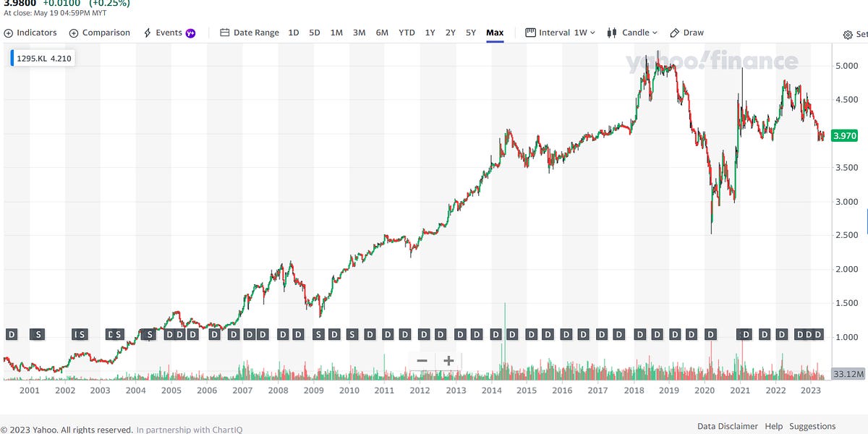
Task: Open the Interval ruler icon dropdown
Action: pyautogui.click(x=531, y=33)
